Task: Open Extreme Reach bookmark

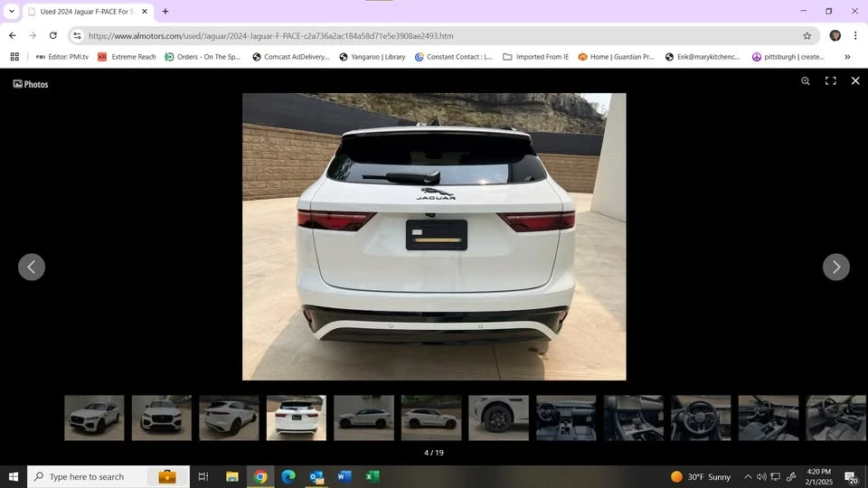Action: click(x=127, y=56)
